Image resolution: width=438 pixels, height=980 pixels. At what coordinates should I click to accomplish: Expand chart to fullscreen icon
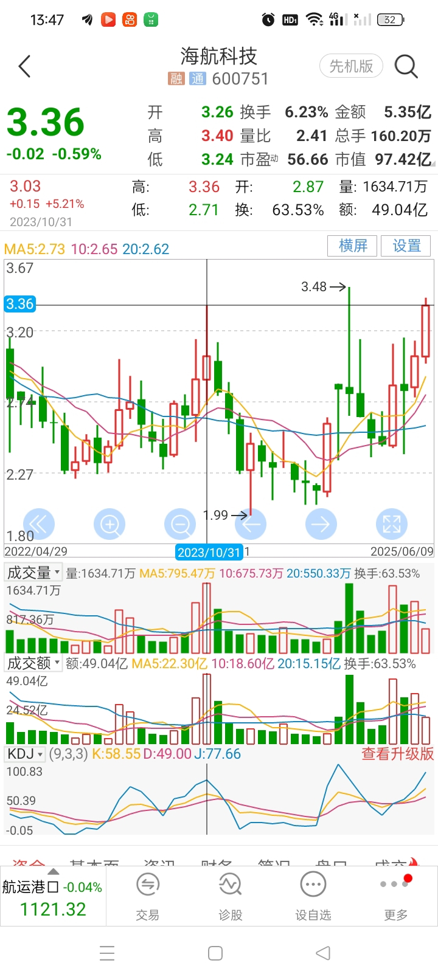[x=392, y=524]
